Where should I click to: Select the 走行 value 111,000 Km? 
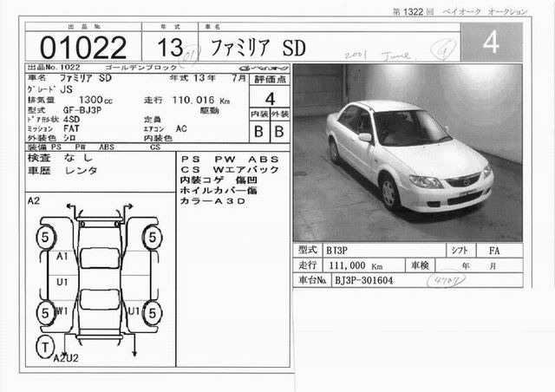pyautogui.click(x=356, y=265)
